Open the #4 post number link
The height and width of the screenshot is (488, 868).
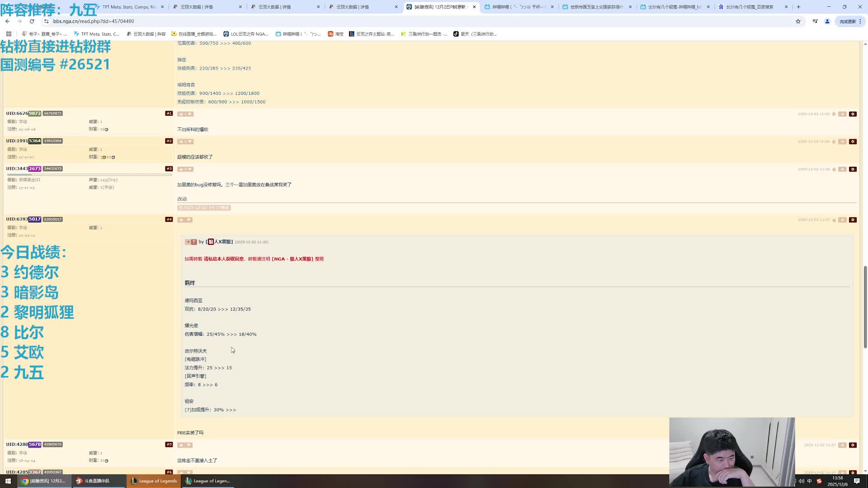coord(169,220)
